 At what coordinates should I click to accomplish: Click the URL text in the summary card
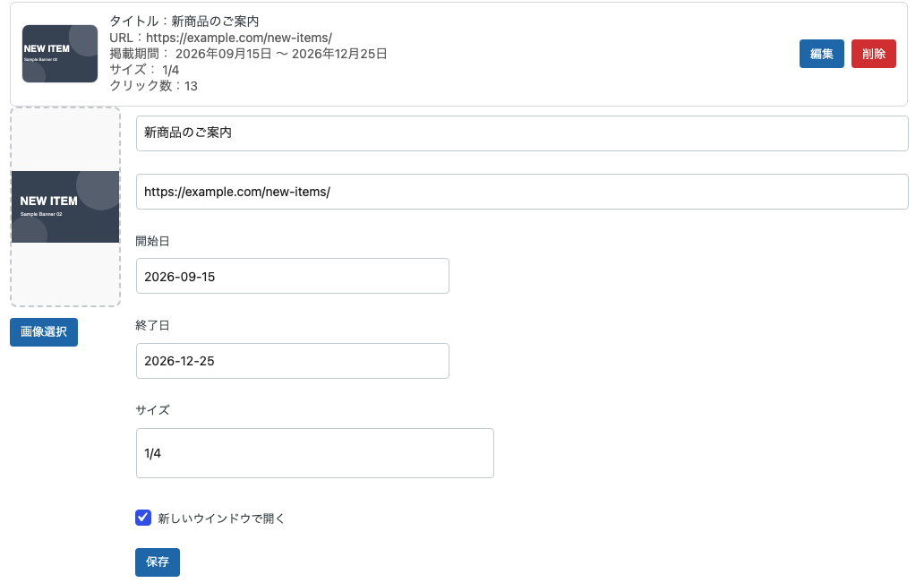(220, 38)
